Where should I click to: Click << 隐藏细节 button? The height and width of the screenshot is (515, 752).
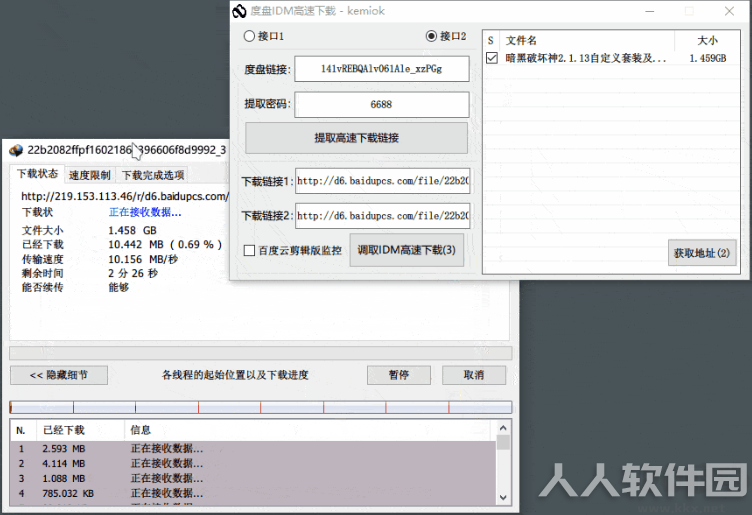click(x=59, y=375)
